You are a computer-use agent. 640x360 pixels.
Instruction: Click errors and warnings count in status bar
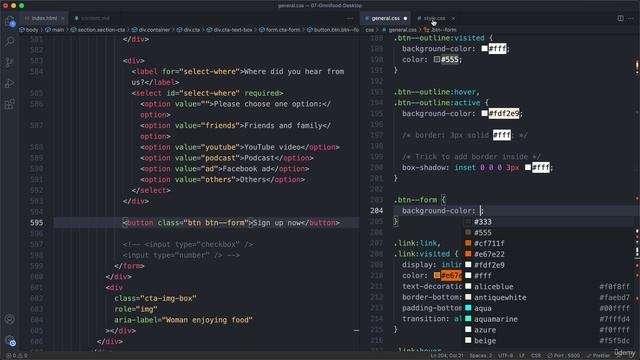pyautogui.click(x=17, y=356)
